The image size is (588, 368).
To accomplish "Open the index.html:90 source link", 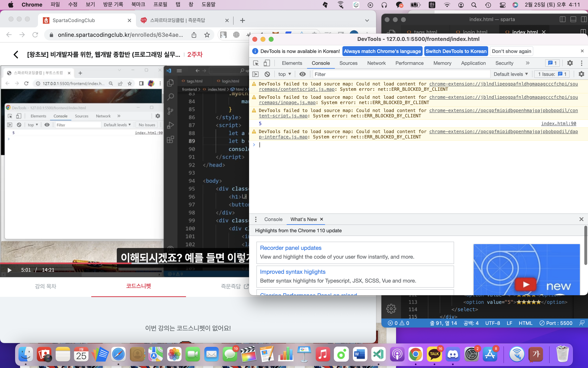I will 559,124.
